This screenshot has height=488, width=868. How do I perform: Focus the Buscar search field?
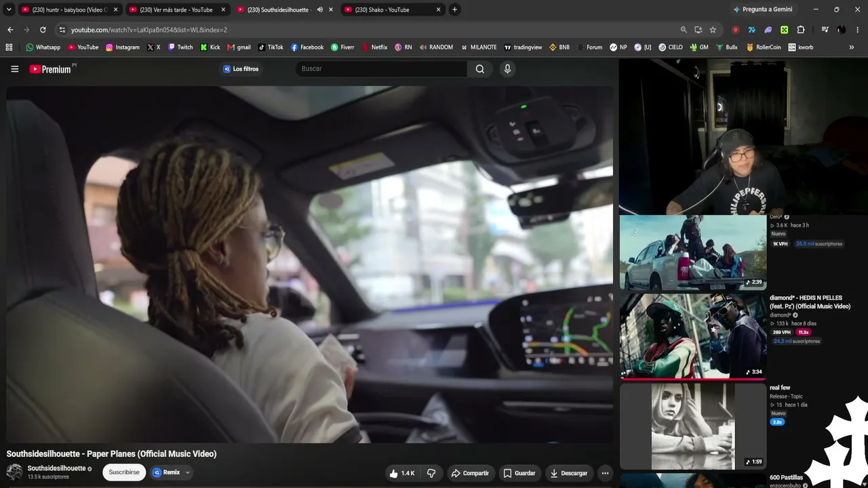tap(381, 68)
